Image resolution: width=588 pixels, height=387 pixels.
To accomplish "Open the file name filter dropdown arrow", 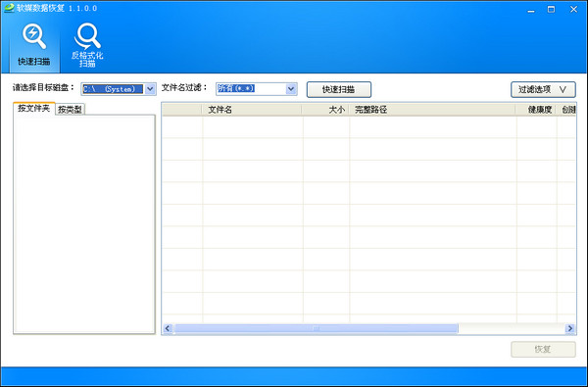I will click(291, 89).
